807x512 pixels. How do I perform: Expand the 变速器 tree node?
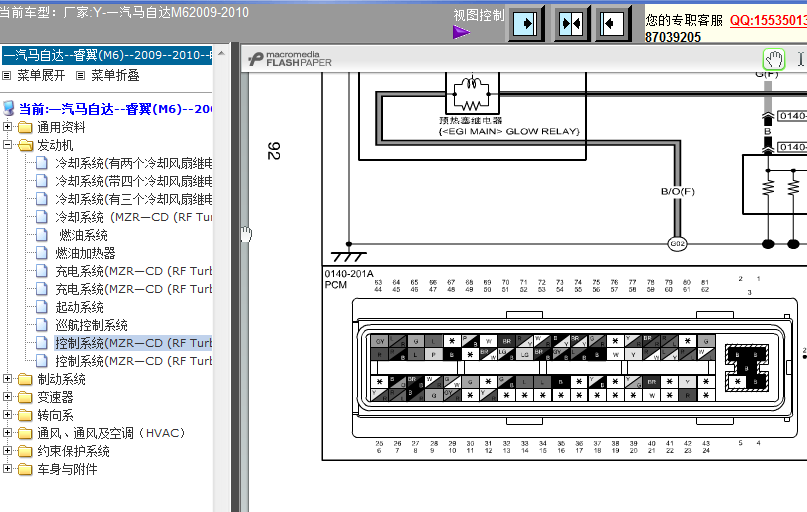click(x=7, y=397)
